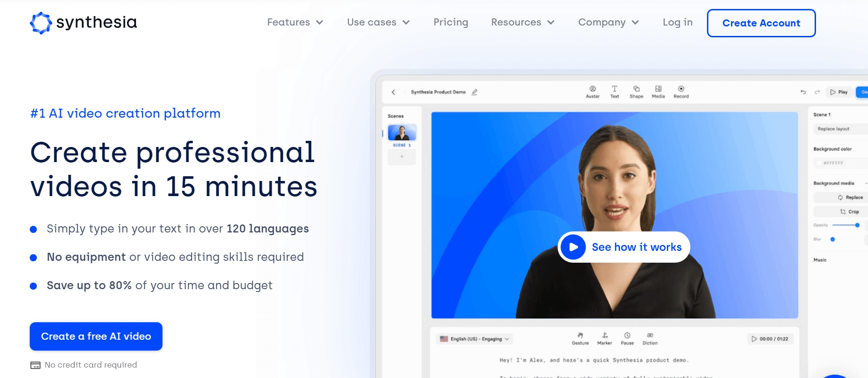Click the Play button in the editor toolbar
This screenshot has height=378, width=868.
[x=839, y=92]
